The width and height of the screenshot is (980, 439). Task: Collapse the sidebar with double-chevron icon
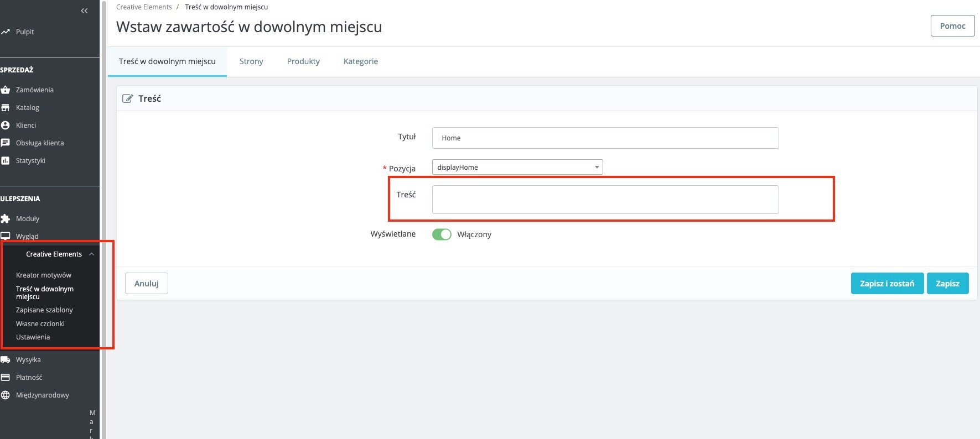click(84, 11)
